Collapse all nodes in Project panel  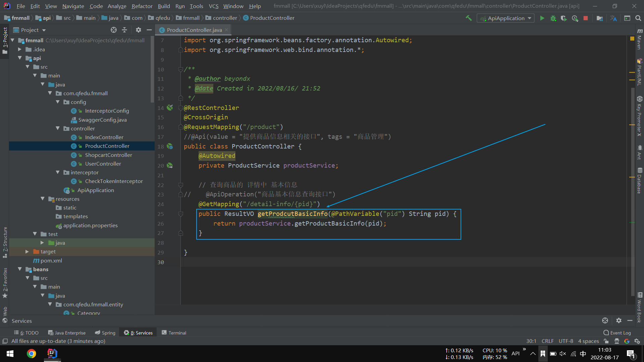[124, 30]
